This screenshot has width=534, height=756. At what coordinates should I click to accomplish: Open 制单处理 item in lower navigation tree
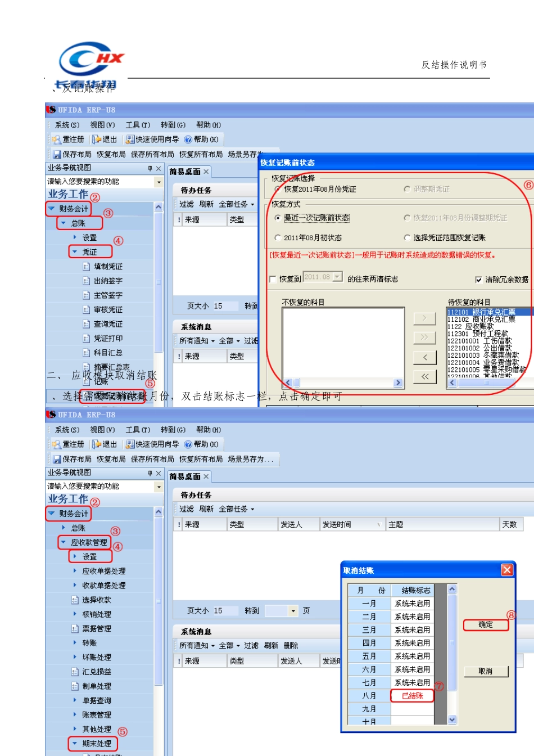pyautogui.click(x=91, y=686)
